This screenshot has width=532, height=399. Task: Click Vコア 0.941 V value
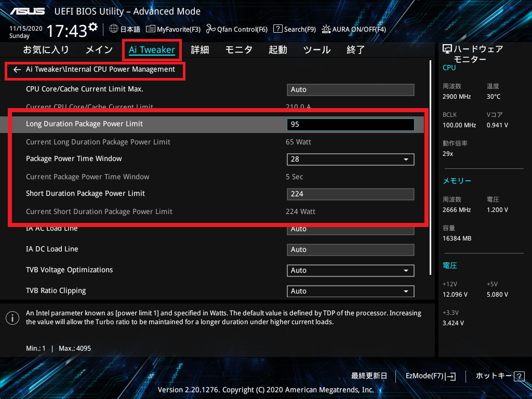coord(497,125)
